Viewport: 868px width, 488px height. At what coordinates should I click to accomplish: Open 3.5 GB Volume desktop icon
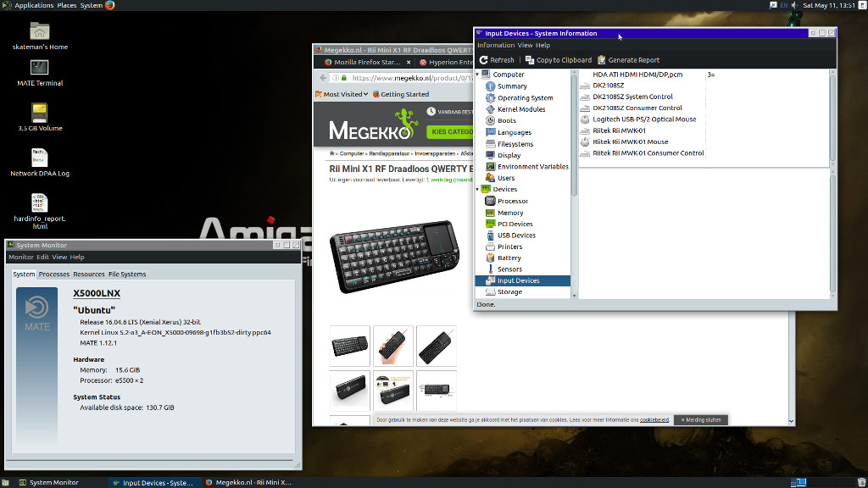(39, 117)
